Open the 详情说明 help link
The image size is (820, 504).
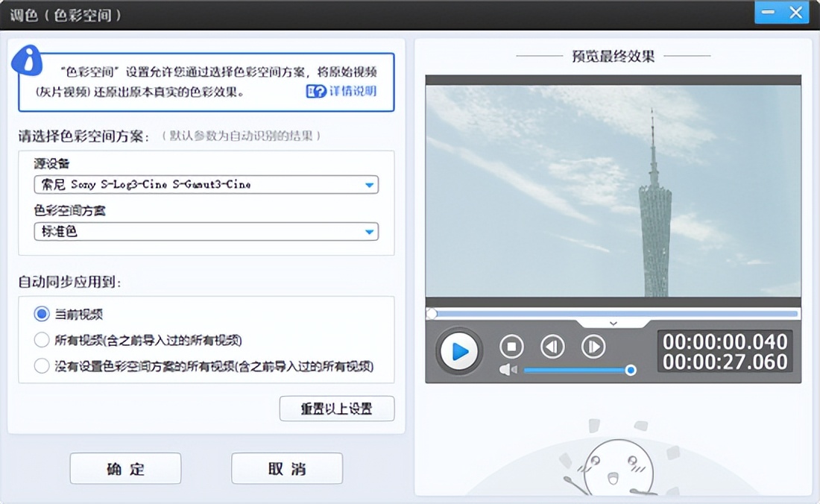click(341, 92)
